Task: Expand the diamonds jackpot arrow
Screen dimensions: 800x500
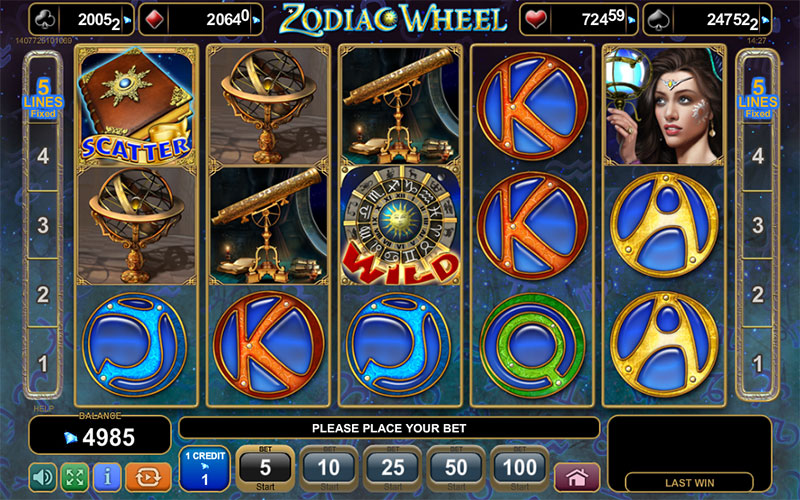Action: (x=257, y=20)
